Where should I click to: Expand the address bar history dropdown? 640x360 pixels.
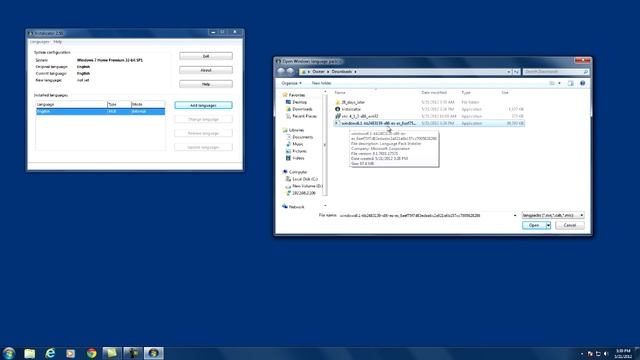click(x=509, y=72)
